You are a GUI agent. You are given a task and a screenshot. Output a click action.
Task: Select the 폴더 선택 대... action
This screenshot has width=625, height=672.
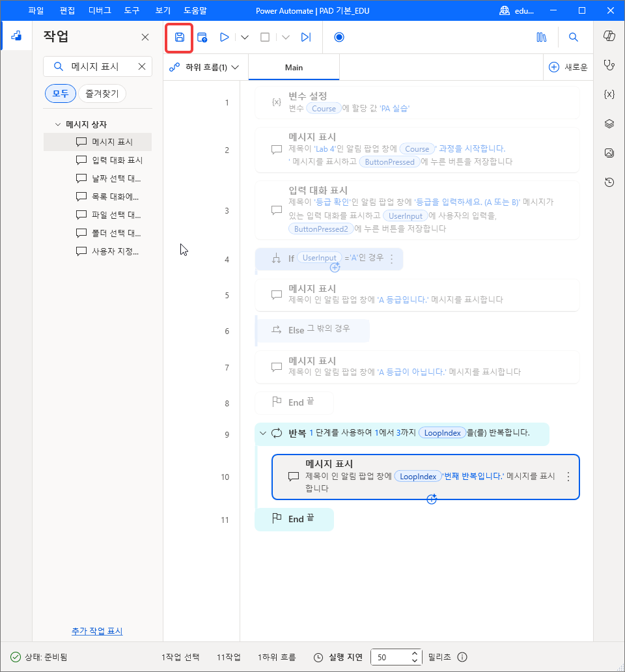(x=98, y=233)
